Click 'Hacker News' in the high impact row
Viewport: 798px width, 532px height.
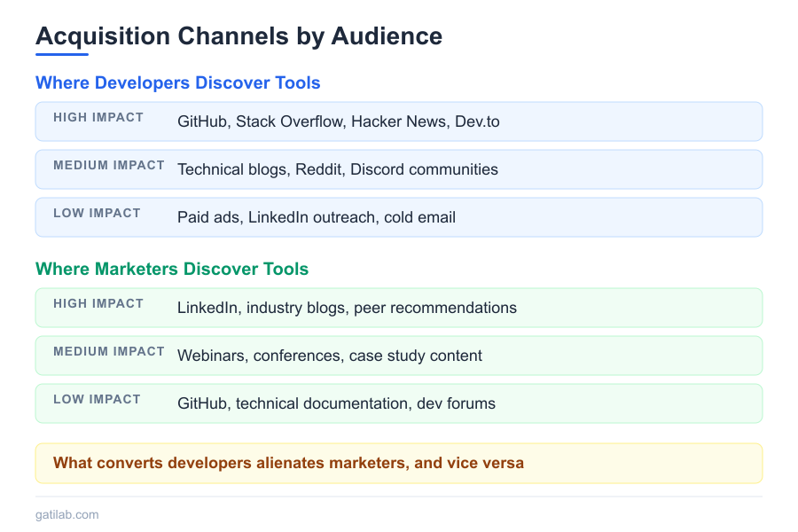tap(399, 121)
